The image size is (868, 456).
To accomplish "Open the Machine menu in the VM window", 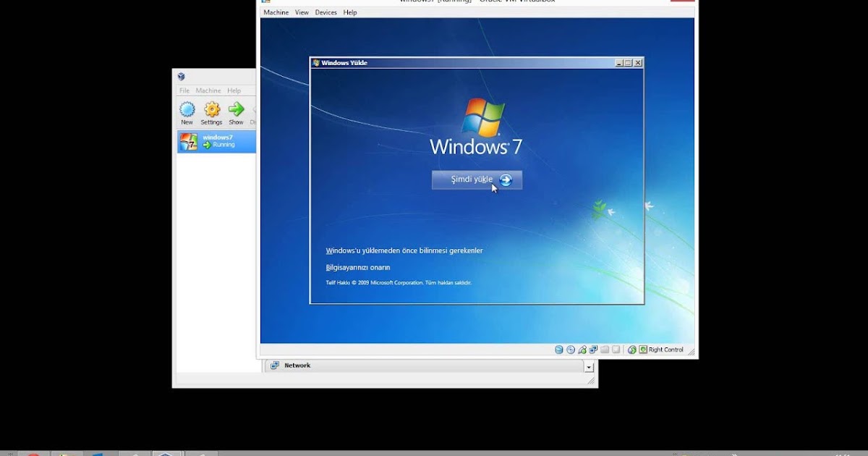I will click(x=276, y=12).
